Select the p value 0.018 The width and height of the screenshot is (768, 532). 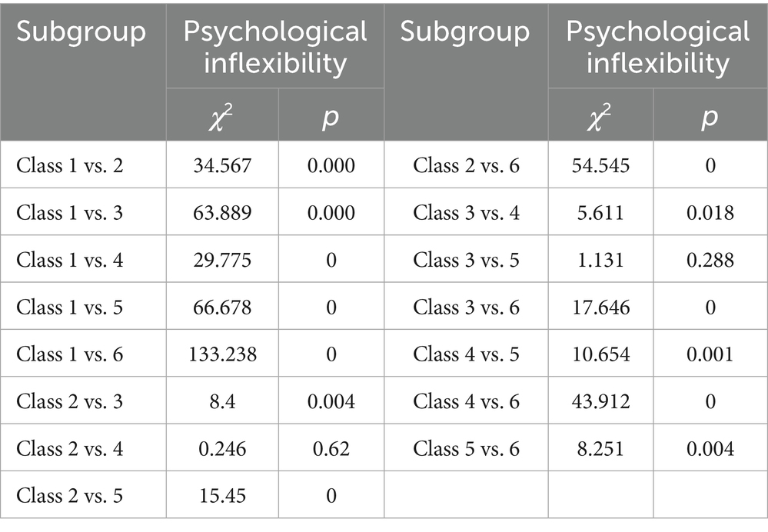click(x=710, y=212)
